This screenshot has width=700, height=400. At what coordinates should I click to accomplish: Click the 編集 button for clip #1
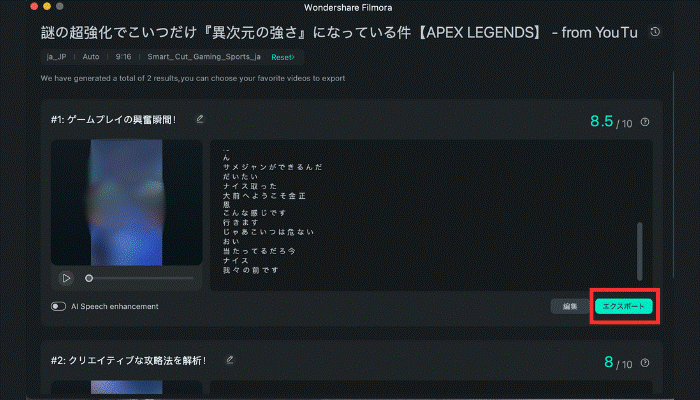(570, 306)
